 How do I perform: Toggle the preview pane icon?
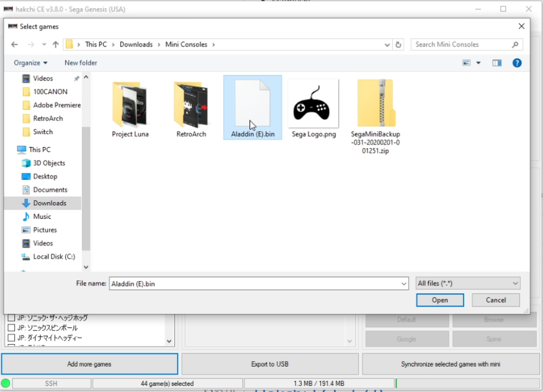pos(497,63)
